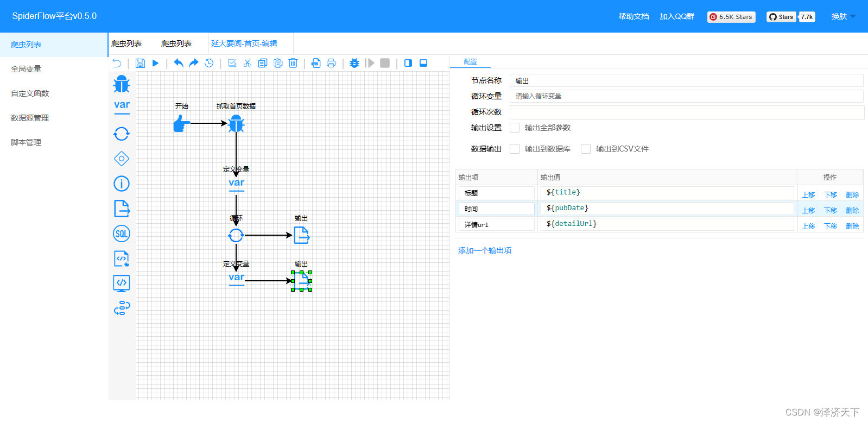Click 上移 for the 详情url output row
The width and height of the screenshot is (868, 422).
pyautogui.click(x=809, y=226)
